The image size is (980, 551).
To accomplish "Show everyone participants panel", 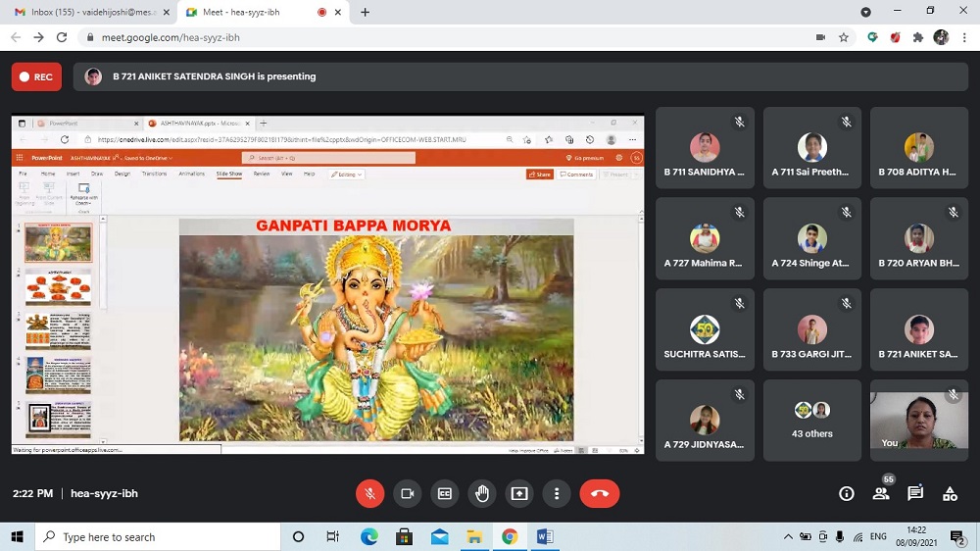I will point(881,494).
